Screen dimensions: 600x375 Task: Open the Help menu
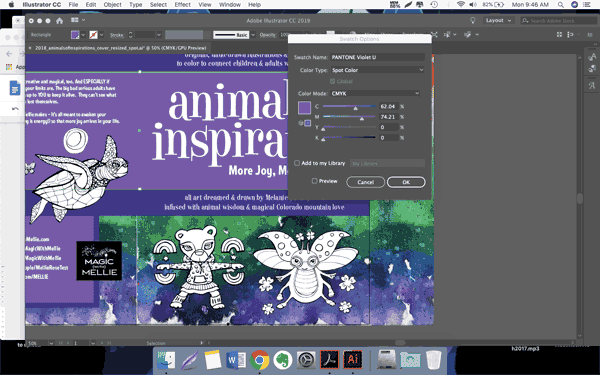click(254, 5)
